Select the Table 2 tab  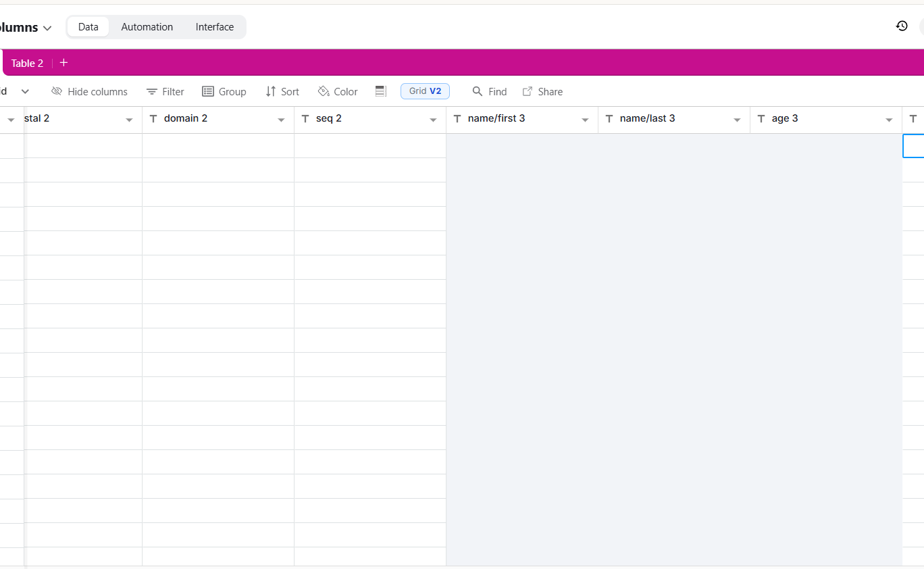[x=27, y=63]
